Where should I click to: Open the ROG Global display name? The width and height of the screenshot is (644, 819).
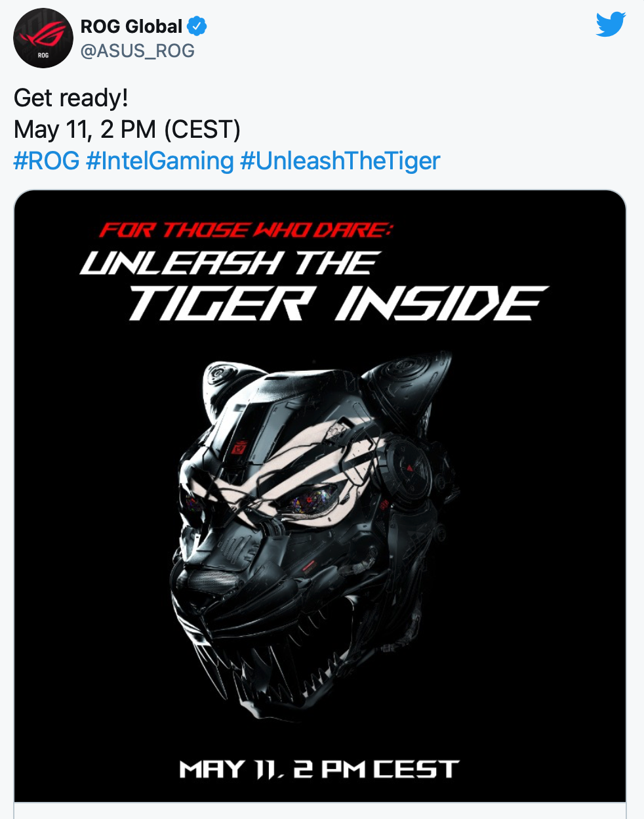(131, 26)
